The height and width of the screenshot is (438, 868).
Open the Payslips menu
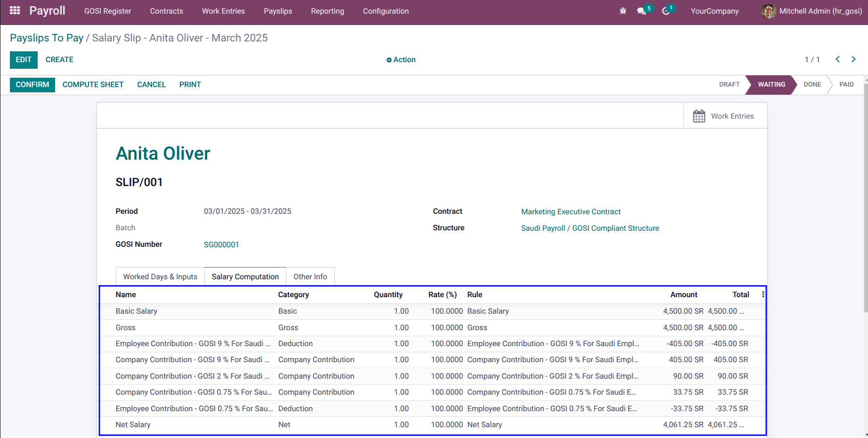click(x=278, y=11)
